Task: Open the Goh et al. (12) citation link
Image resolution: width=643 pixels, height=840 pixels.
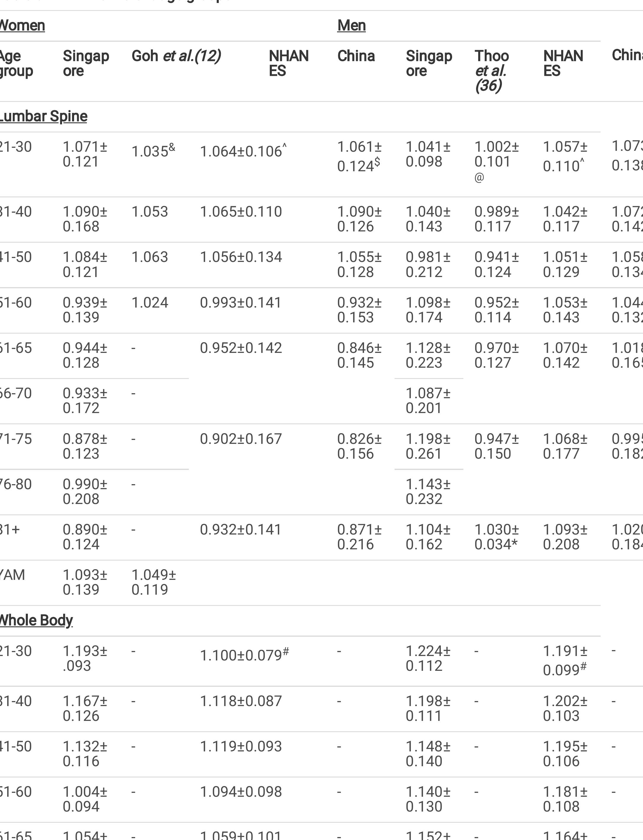Action: click(176, 56)
